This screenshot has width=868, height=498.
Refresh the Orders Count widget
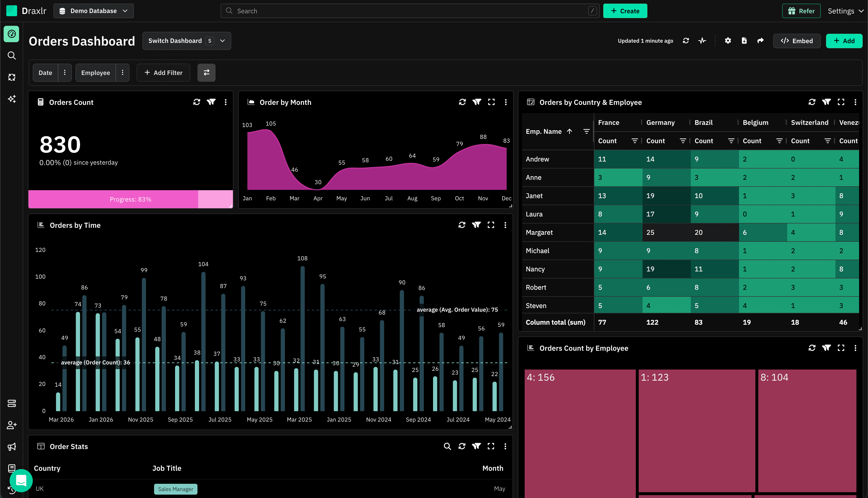197,102
